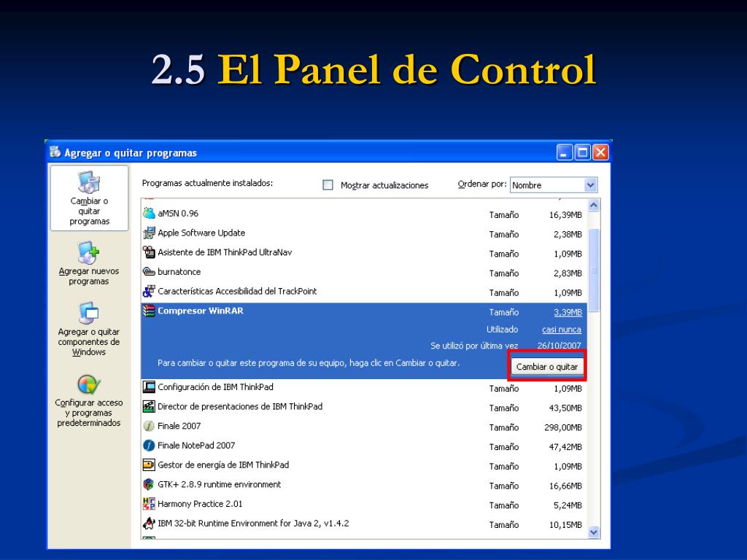Click the Finale NotePad 2007 icon
Viewport: 747px width, 560px height.
pos(149,446)
